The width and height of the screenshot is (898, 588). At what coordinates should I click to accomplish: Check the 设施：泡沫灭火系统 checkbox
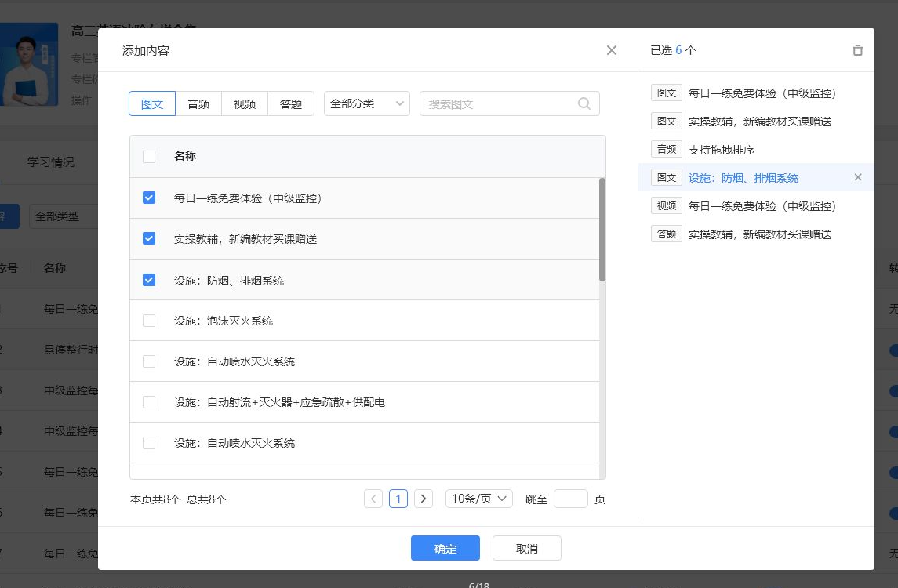149,321
